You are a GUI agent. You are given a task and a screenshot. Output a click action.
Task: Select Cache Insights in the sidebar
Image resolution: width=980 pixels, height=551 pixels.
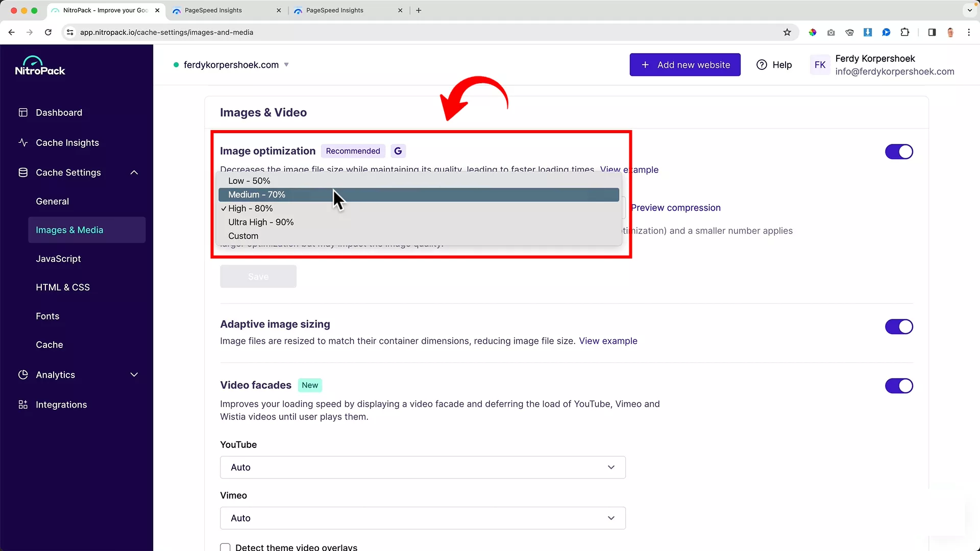click(67, 143)
